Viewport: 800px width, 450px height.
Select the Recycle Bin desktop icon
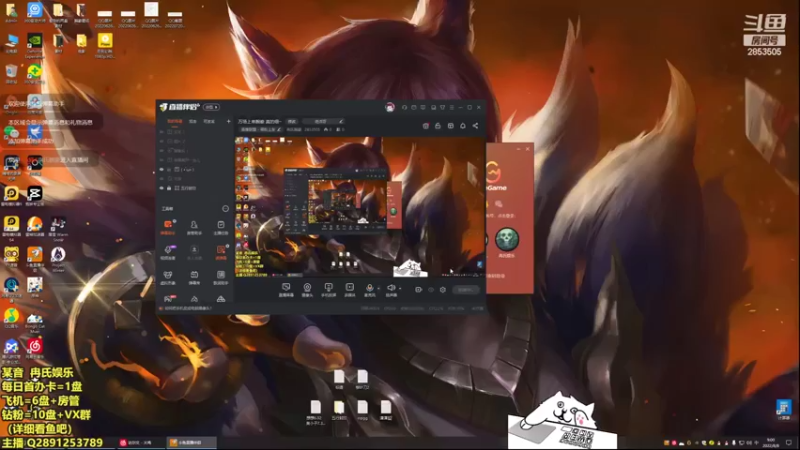point(11,74)
